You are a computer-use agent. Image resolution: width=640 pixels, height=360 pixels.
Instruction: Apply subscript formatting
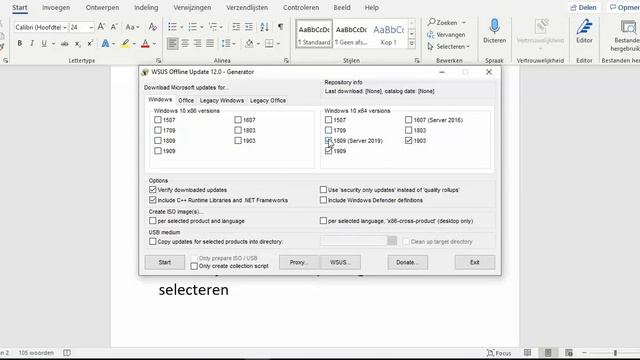[x=77, y=44]
